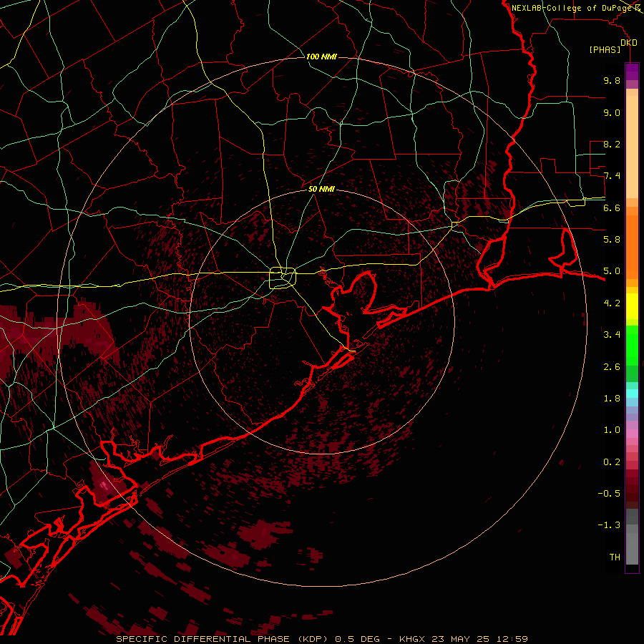Click the 1.8 color scale value
Viewport: 644px width, 644px height.
click(x=612, y=399)
